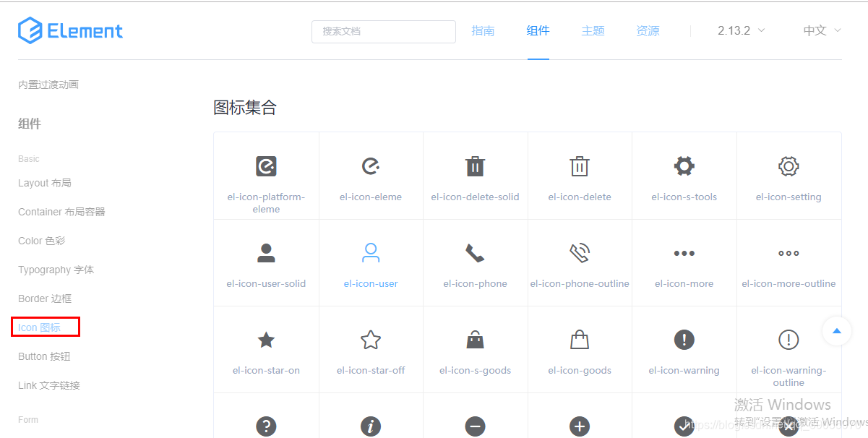
Task: Click the el-icon-star-on filled star
Action: click(266, 340)
